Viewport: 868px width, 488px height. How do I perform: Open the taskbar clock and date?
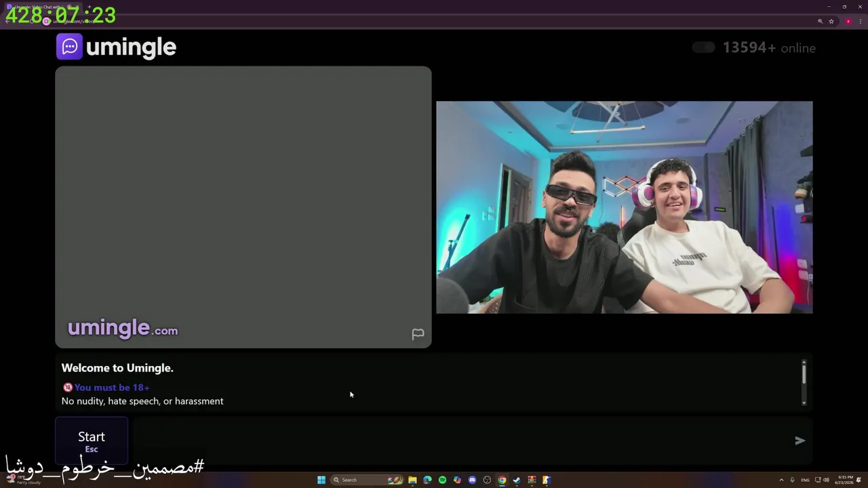click(x=845, y=480)
